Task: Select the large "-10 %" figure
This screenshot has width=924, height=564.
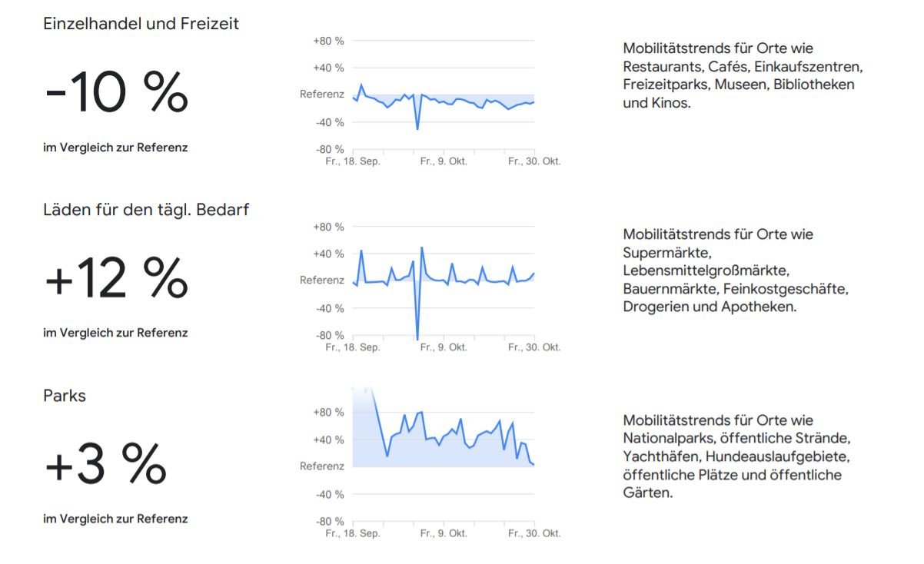Action: coord(116,92)
